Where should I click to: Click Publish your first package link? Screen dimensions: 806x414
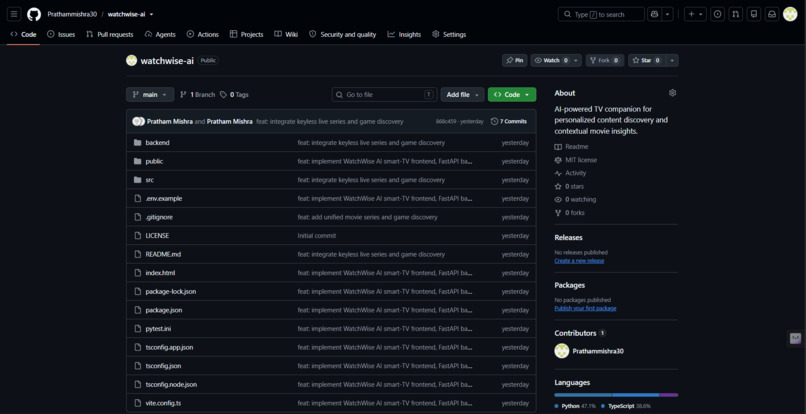pyautogui.click(x=585, y=309)
